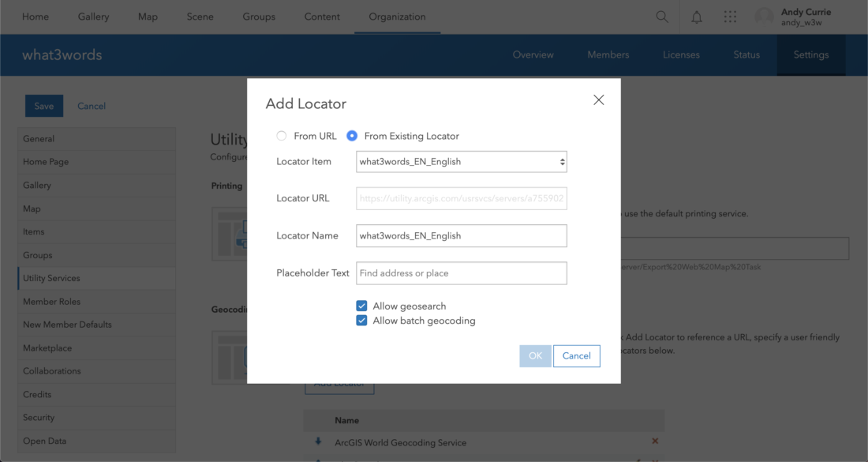Open Items settings in sidebar
This screenshot has width=868, height=462.
[x=97, y=231]
